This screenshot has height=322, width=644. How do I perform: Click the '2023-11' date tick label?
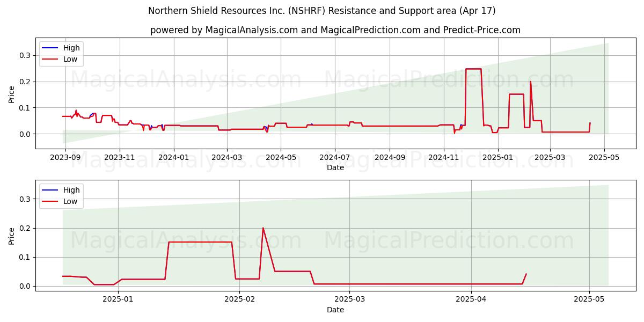pyautogui.click(x=119, y=158)
